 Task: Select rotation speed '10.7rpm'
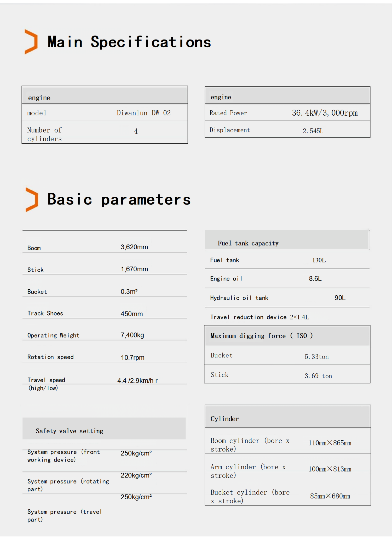[132, 357]
